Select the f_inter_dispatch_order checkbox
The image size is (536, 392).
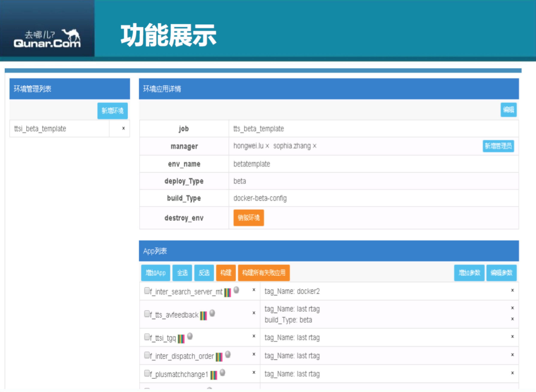(146, 354)
